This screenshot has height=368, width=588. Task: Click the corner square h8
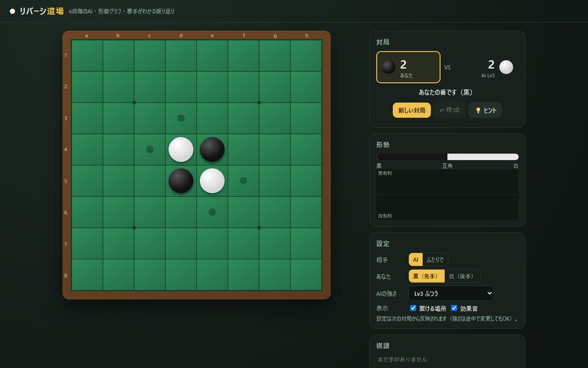coord(306,274)
